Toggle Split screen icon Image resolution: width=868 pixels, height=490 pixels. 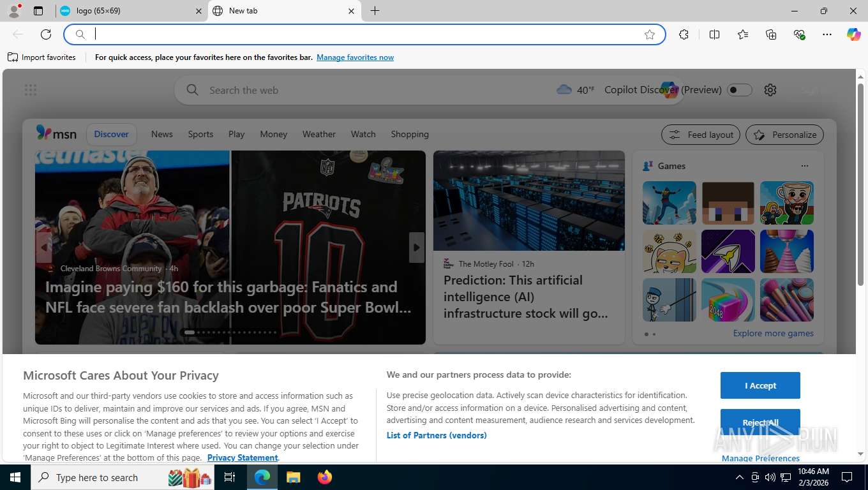(714, 34)
